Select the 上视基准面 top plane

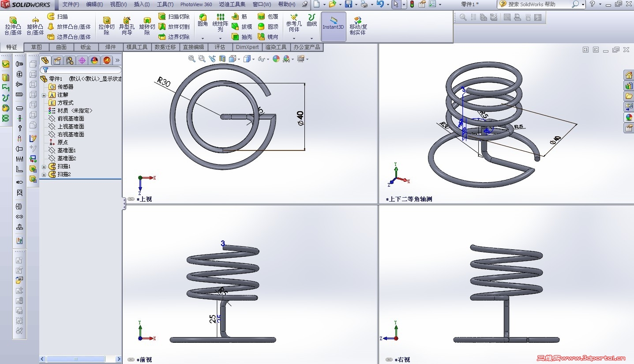click(x=67, y=127)
